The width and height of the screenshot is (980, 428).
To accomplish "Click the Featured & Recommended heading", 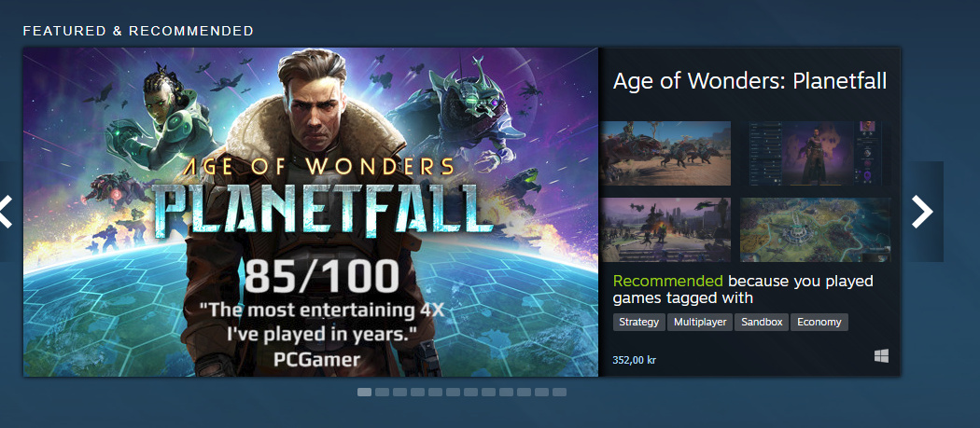I will (138, 31).
